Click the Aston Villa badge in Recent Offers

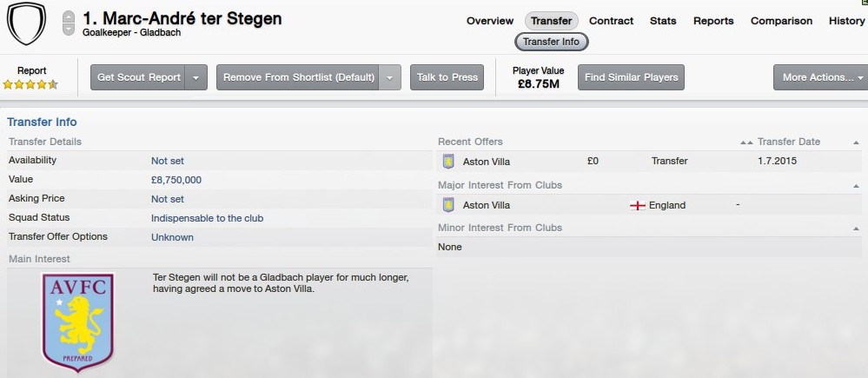tap(448, 162)
